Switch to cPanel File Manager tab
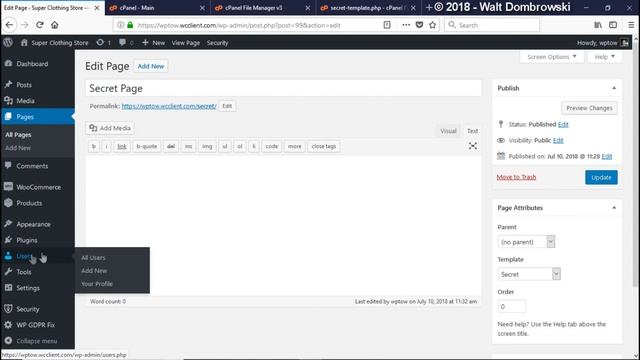The width and height of the screenshot is (640, 360). tap(263, 8)
